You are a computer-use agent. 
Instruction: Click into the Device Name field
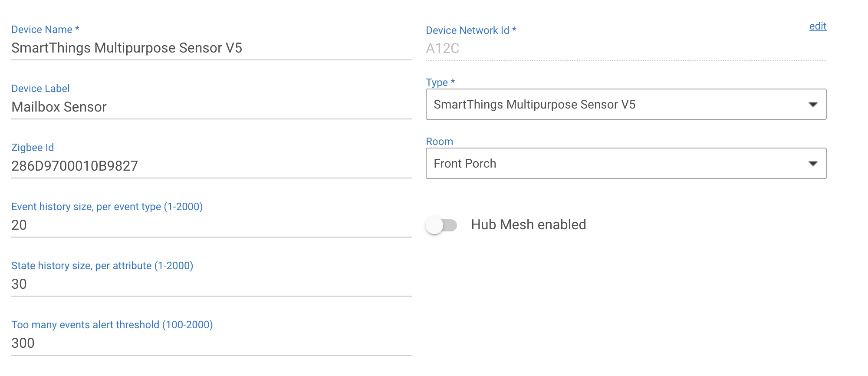tap(211, 48)
